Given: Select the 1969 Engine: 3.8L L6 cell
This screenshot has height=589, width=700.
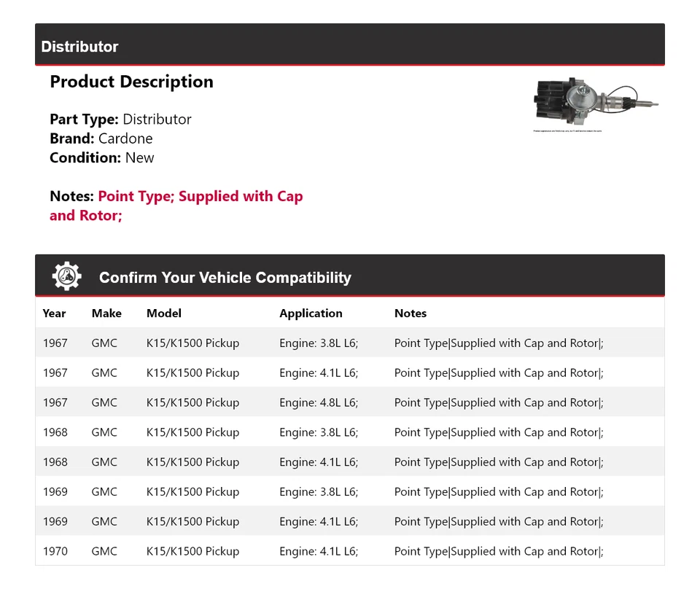Looking at the screenshot, I should (319, 492).
